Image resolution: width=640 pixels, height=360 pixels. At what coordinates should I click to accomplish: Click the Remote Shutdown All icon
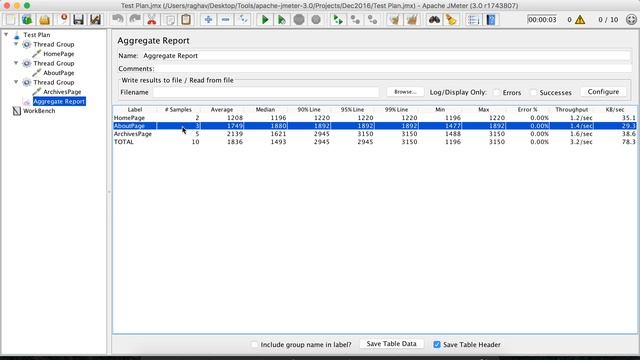pyautogui.click(x=372, y=20)
